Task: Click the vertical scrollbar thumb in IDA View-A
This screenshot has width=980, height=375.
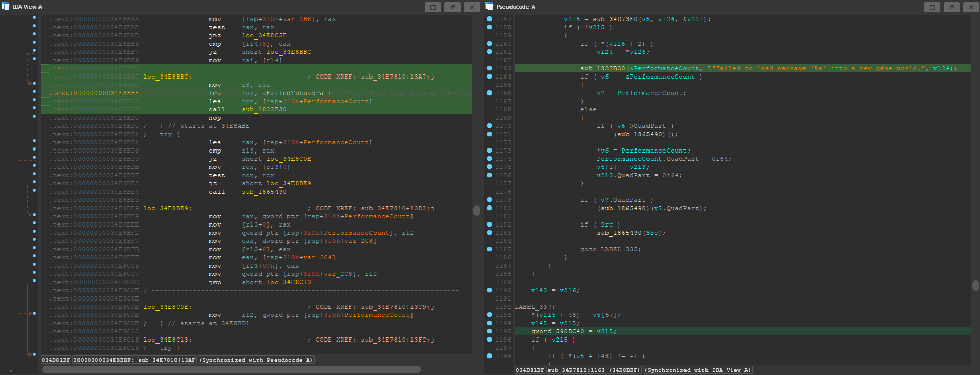Action: 477,210
